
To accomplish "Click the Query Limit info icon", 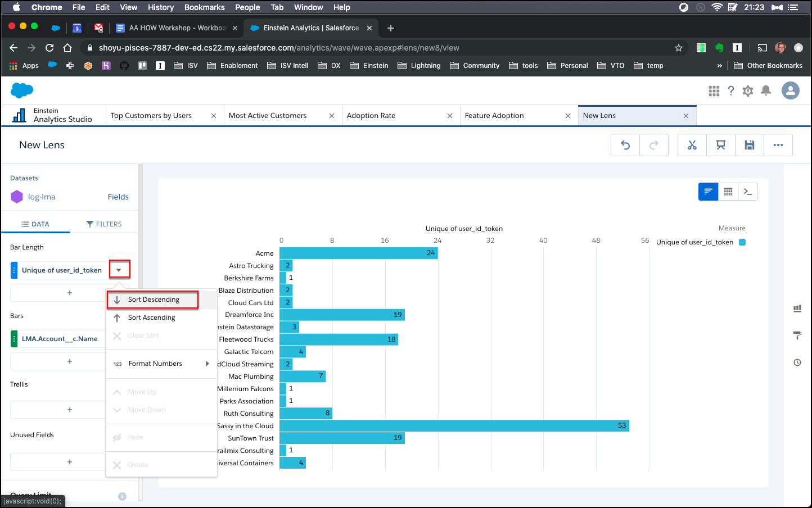I will (122, 496).
